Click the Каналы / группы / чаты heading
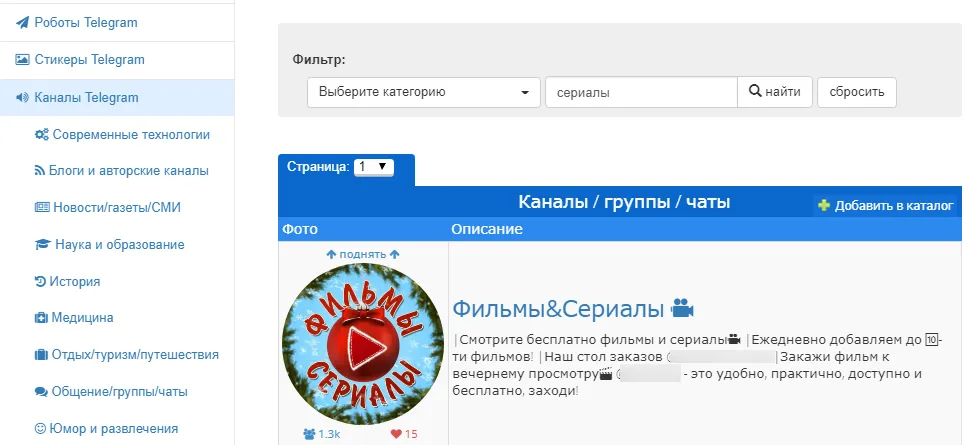The image size is (965, 445). coord(624,201)
